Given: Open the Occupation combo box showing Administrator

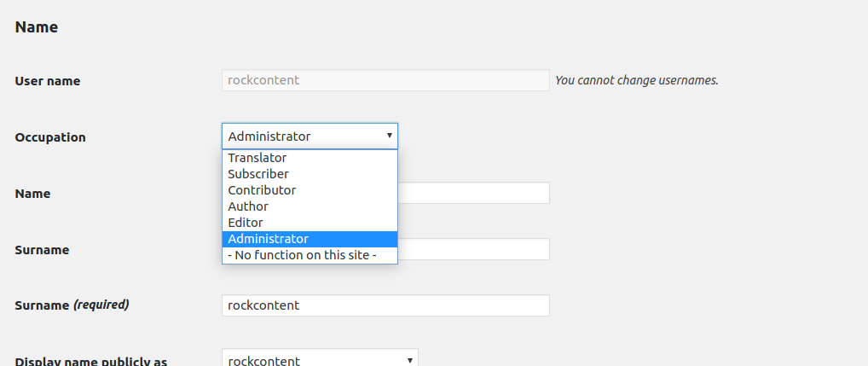Looking at the screenshot, I should point(310,137).
